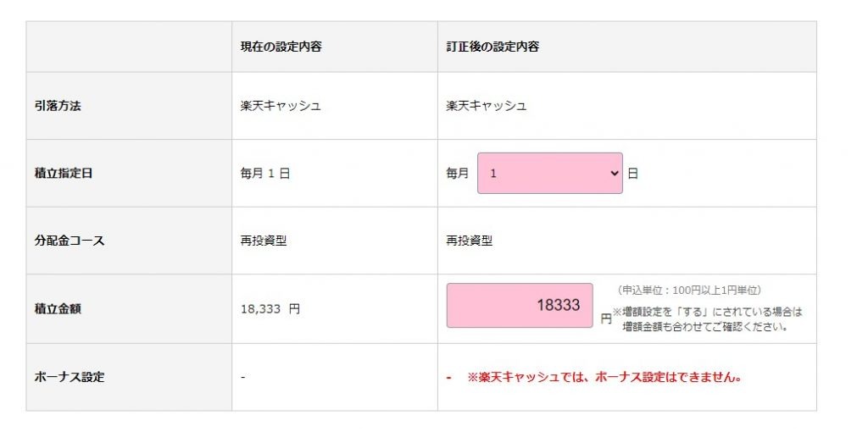Image resolution: width=868 pixels, height=432 pixels.
Task: Click the 訂正後の設定内容 column header
Action: (492, 47)
